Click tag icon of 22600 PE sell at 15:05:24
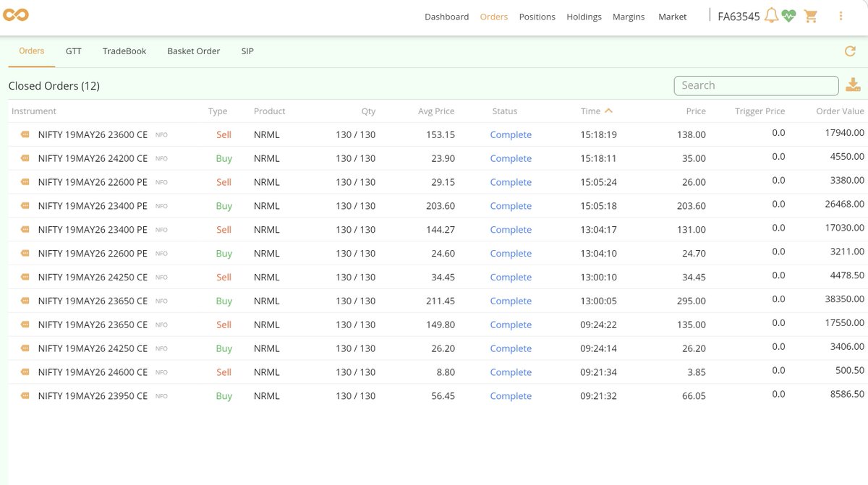The width and height of the screenshot is (868, 485). tap(25, 182)
